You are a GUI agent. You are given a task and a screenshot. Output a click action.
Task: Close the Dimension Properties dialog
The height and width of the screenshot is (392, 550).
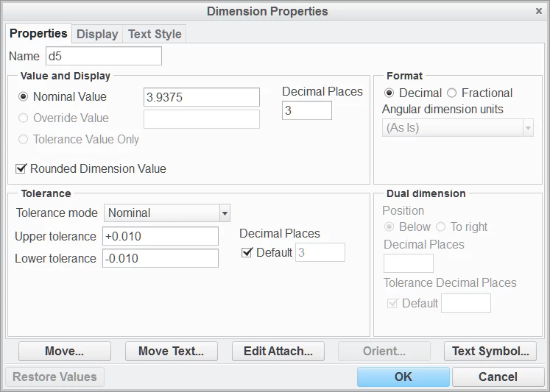click(x=539, y=11)
